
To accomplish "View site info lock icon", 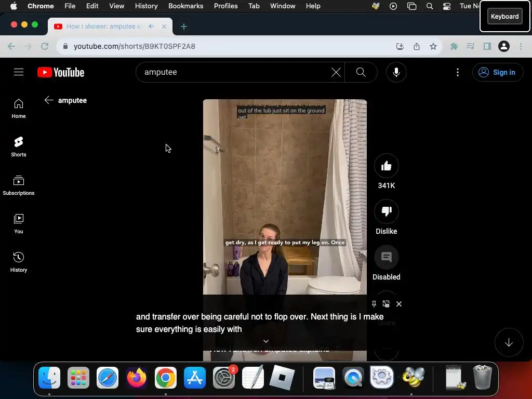I will tap(65, 46).
